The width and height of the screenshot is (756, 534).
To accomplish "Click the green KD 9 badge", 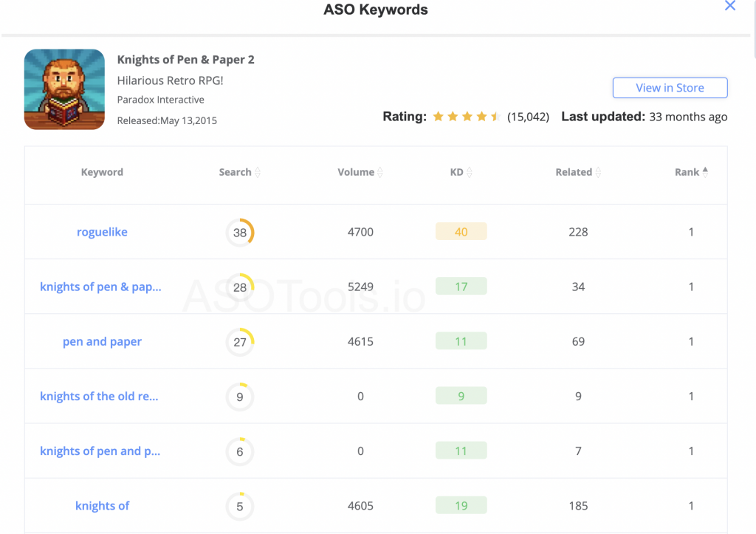I will pos(461,396).
